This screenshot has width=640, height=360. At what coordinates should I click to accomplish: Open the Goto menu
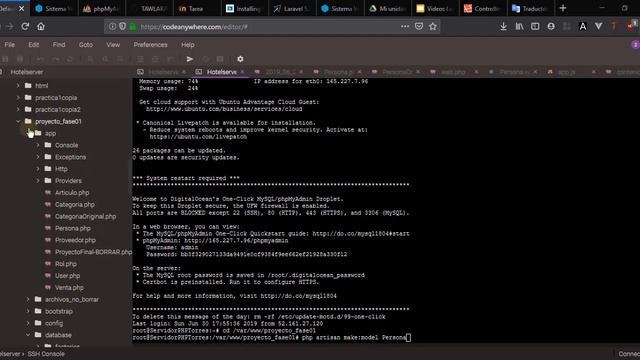click(86, 44)
